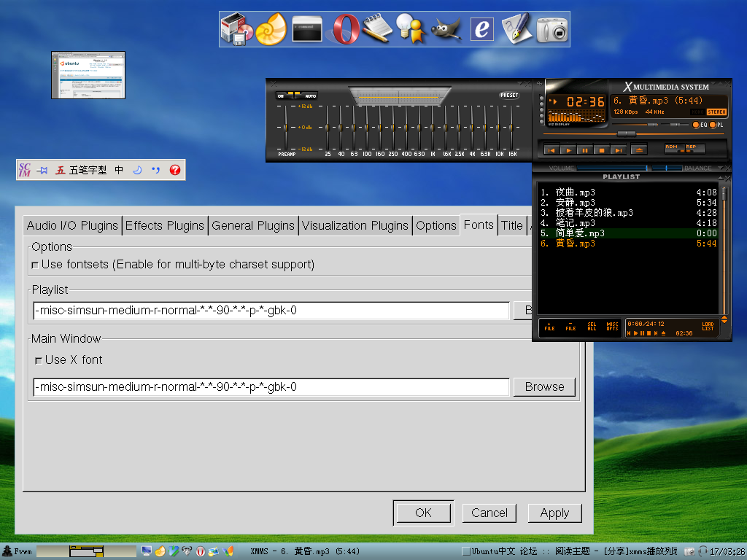
Task: Click the photo viewer icon in the taskbar
Action: [214, 551]
